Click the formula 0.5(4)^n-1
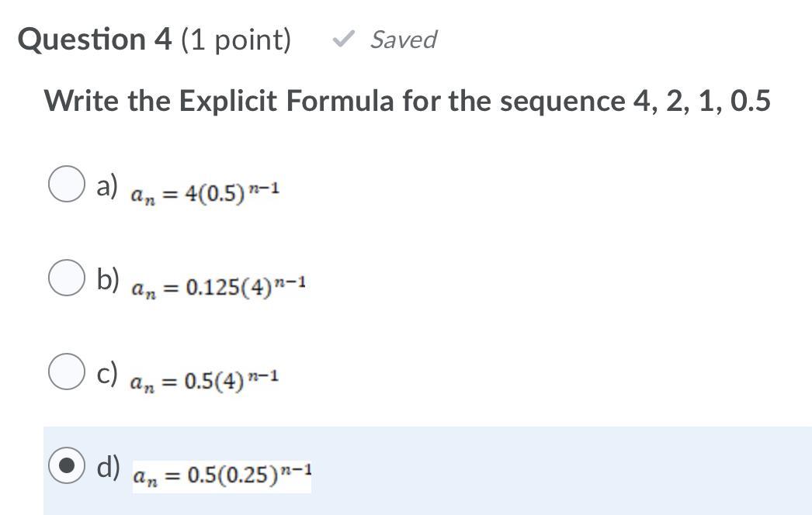 206,380
